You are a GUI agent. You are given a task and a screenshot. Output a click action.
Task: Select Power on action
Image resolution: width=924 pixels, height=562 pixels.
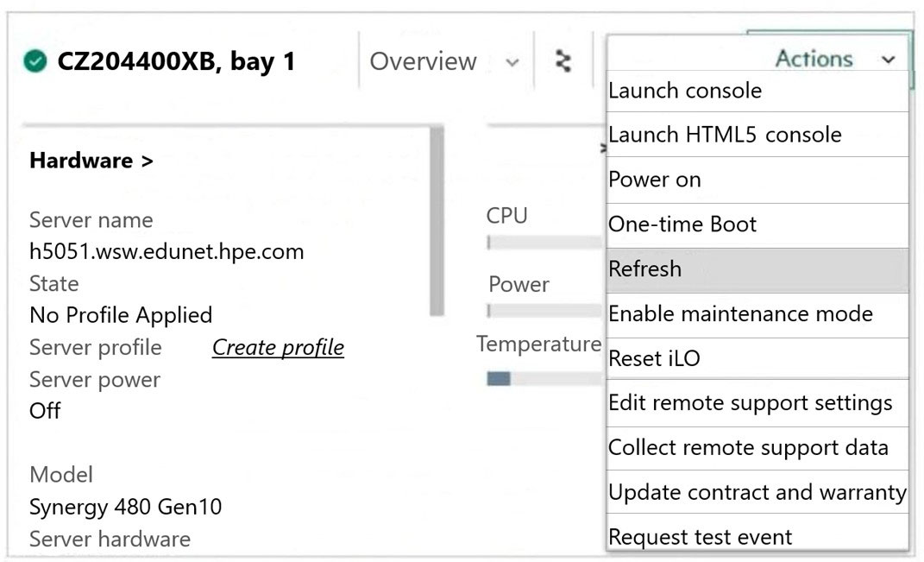[x=757, y=180]
